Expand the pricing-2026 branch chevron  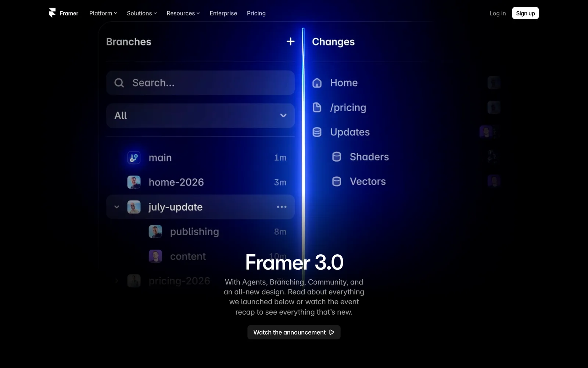[x=117, y=281]
